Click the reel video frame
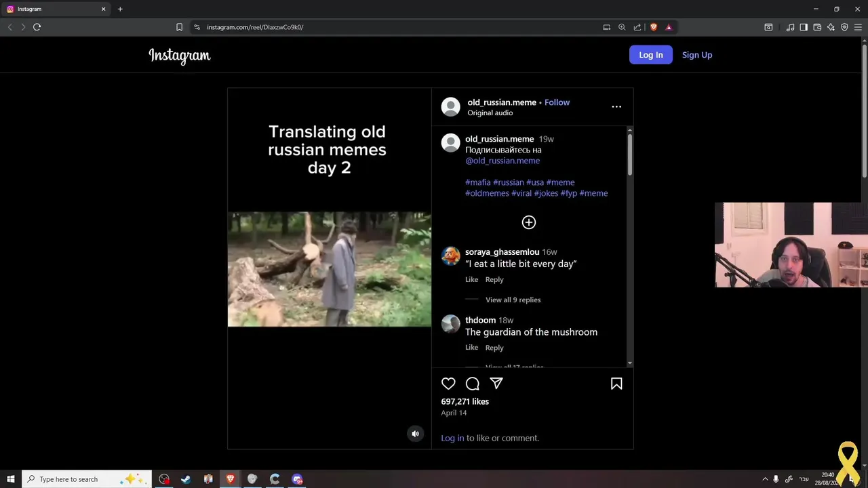 click(330, 269)
